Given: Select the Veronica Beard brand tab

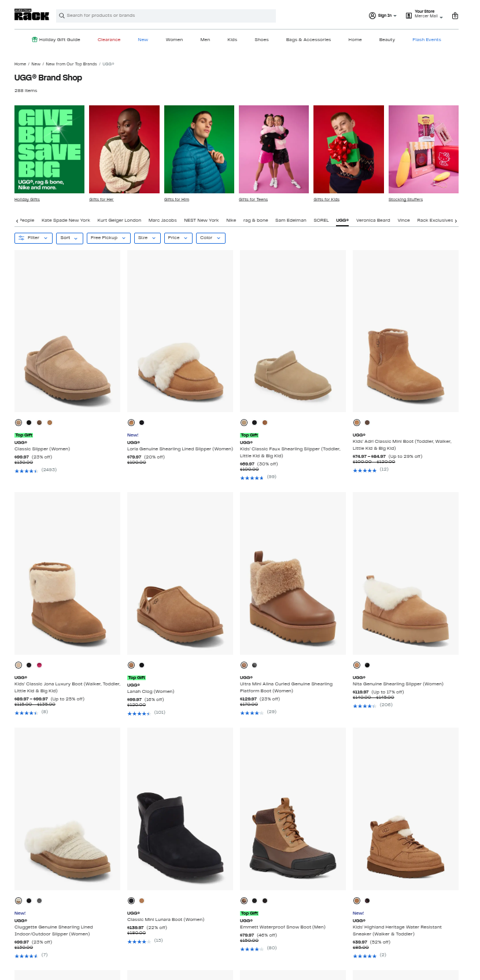Looking at the screenshot, I should tap(373, 221).
